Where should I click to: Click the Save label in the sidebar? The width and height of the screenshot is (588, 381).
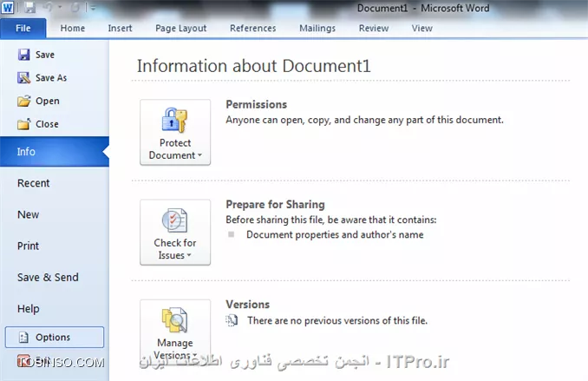coord(45,55)
